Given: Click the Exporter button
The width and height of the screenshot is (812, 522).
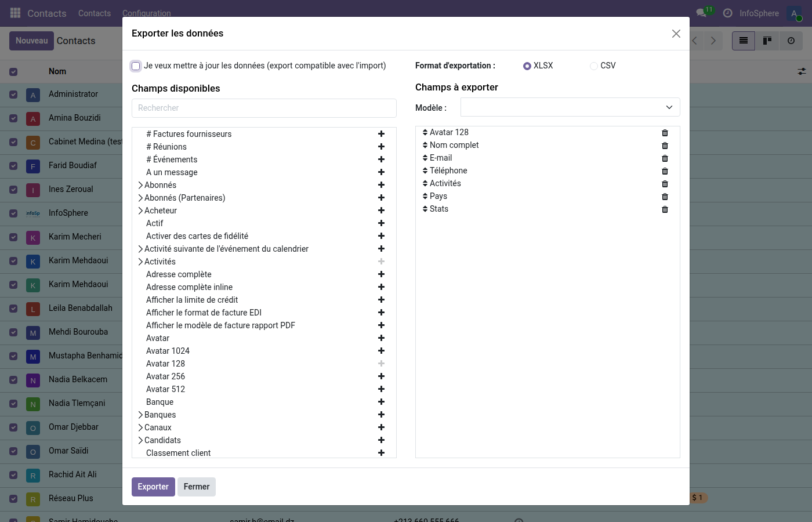Looking at the screenshot, I should click(x=153, y=487).
